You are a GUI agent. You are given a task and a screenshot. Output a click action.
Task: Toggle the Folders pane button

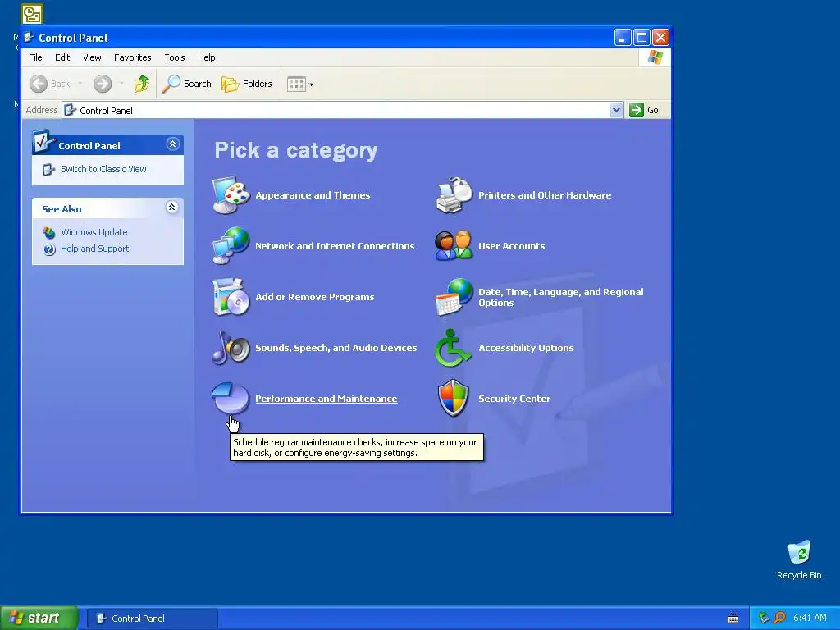point(247,84)
